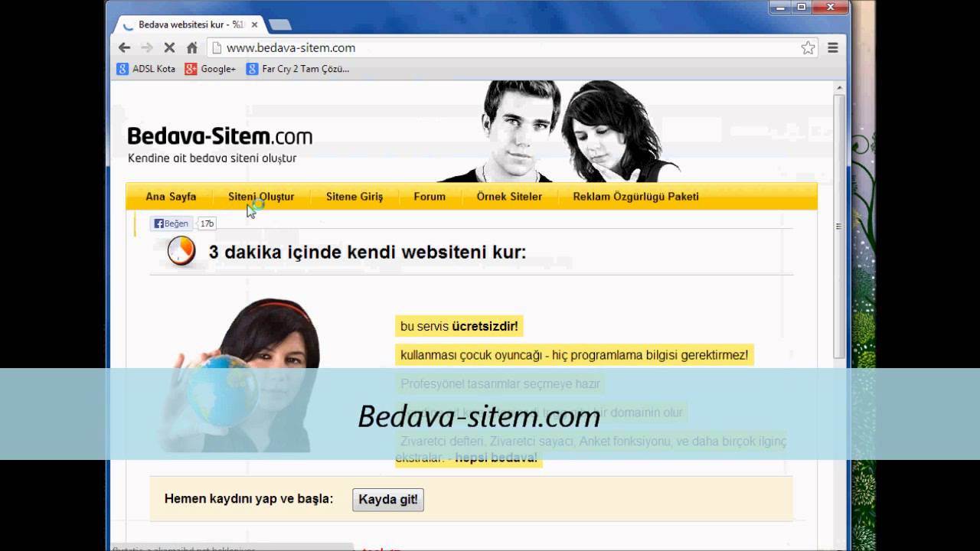Click the text 'kullanması çocuk oyuncağı' line
This screenshot has height=551, width=980.
(x=574, y=355)
